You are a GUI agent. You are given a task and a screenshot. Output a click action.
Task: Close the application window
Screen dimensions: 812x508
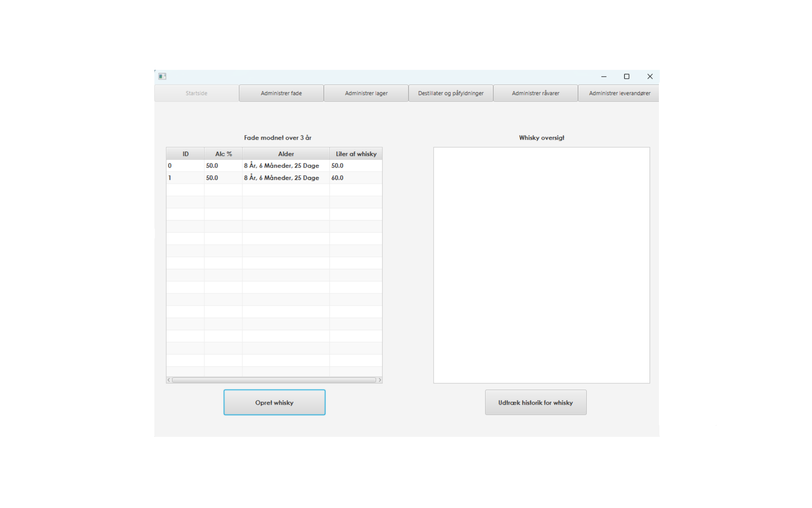tap(650, 77)
